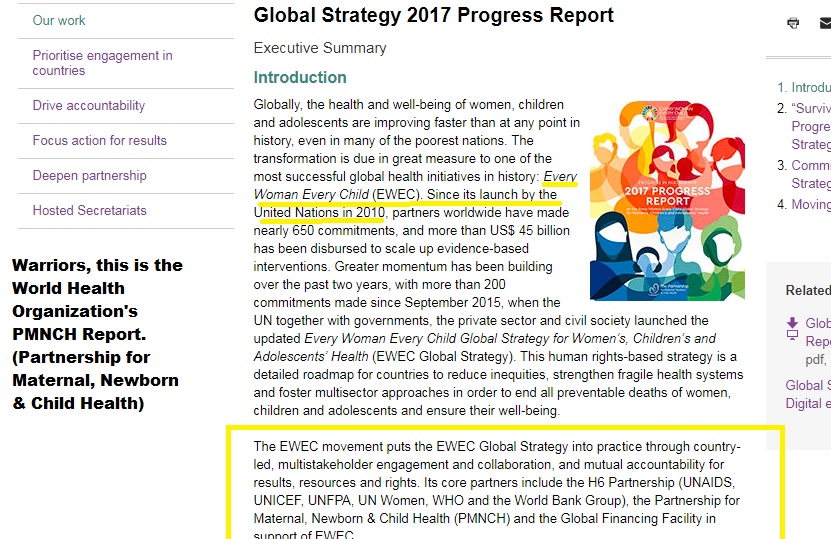The height and width of the screenshot is (539, 831).
Task: Click the italic Every Woman Every Child text
Action: point(415,185)
